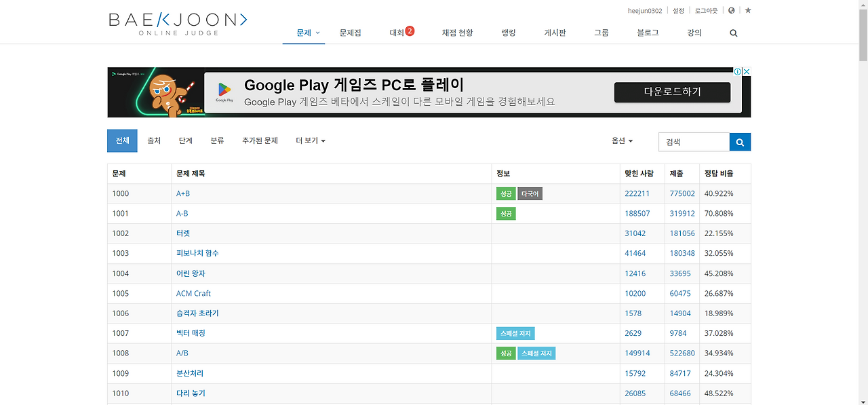Click the star bookmark icon in the top bar
The height and width of the screenshot is (405, 868).
(747, 9)
